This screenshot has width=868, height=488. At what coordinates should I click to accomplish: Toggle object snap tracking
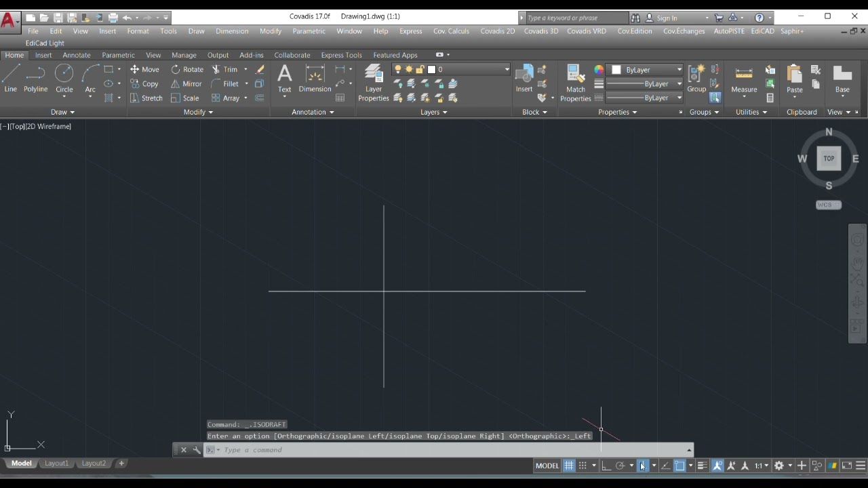[665, 466]
